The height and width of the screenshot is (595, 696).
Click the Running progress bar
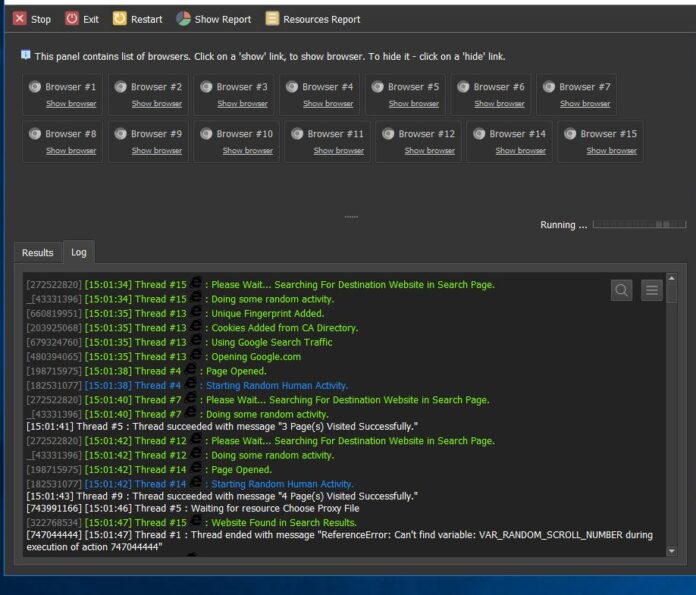tap(639, 225)
